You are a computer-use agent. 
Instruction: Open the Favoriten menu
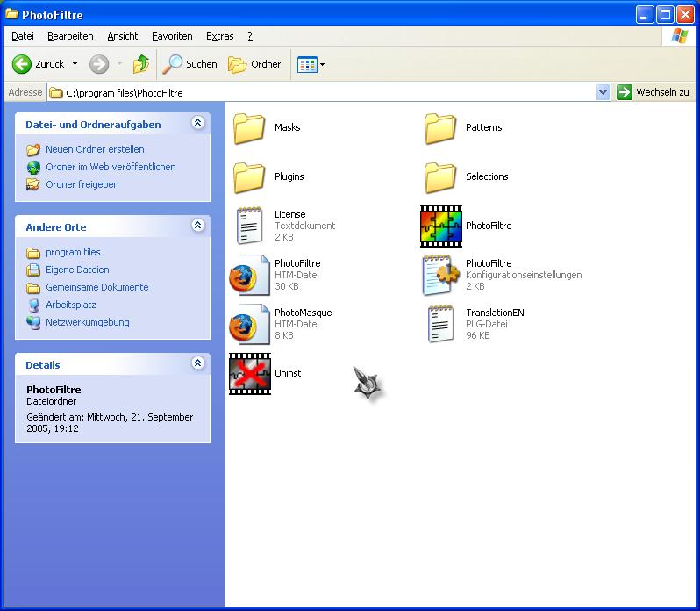tap(172, 36)
